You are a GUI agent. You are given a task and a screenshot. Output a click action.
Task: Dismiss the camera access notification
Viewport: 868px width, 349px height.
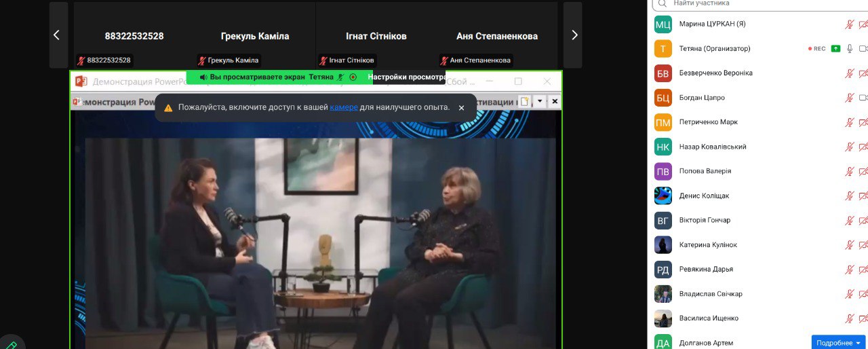click(462, 107)
